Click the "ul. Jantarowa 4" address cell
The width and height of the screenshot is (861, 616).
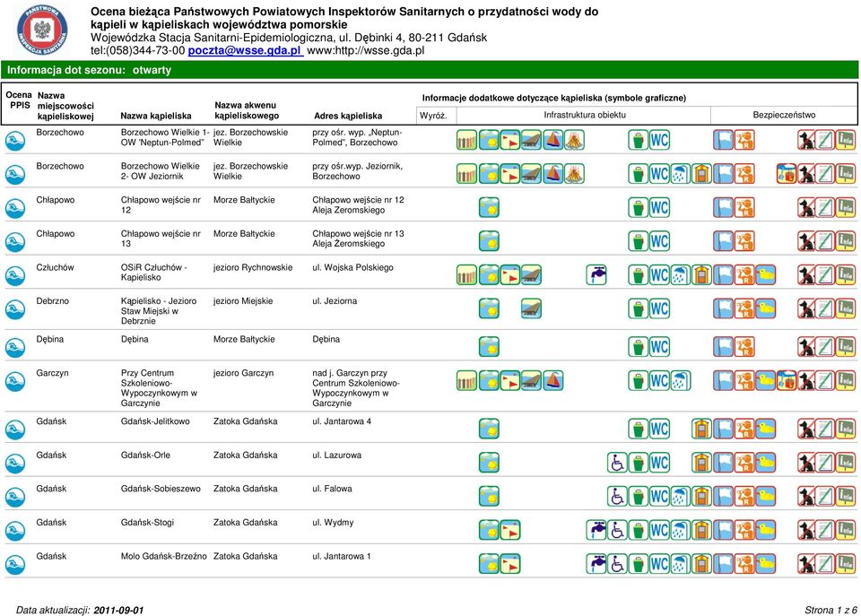click(342, 421)
